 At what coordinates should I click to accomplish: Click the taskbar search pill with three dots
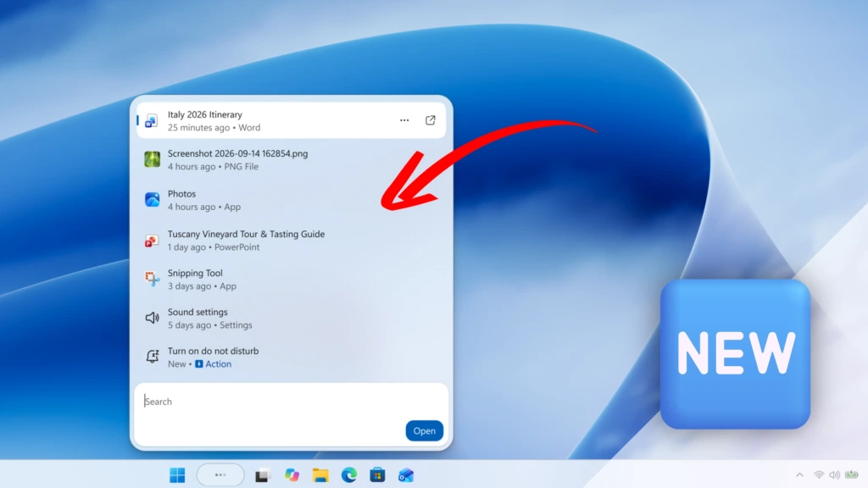(x=220, y=474)
